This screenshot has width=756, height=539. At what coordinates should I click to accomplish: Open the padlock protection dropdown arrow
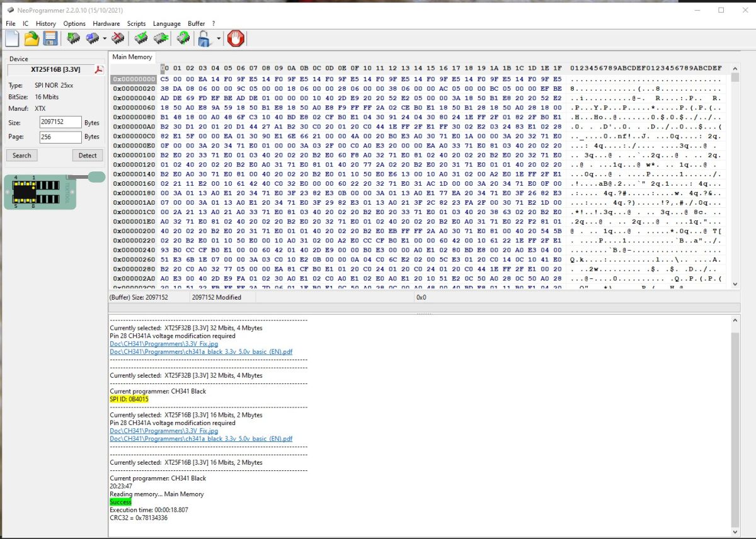[x=219, y=39]
